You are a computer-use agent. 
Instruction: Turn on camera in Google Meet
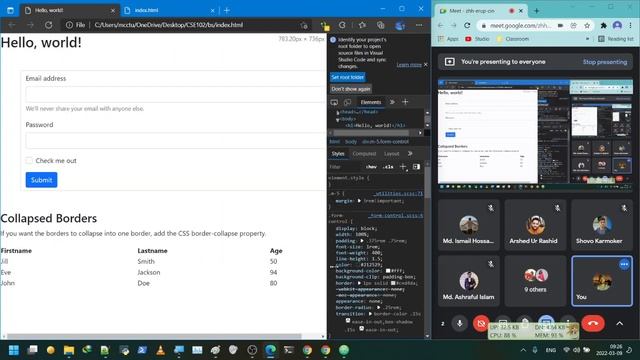[x=481, y=323]
